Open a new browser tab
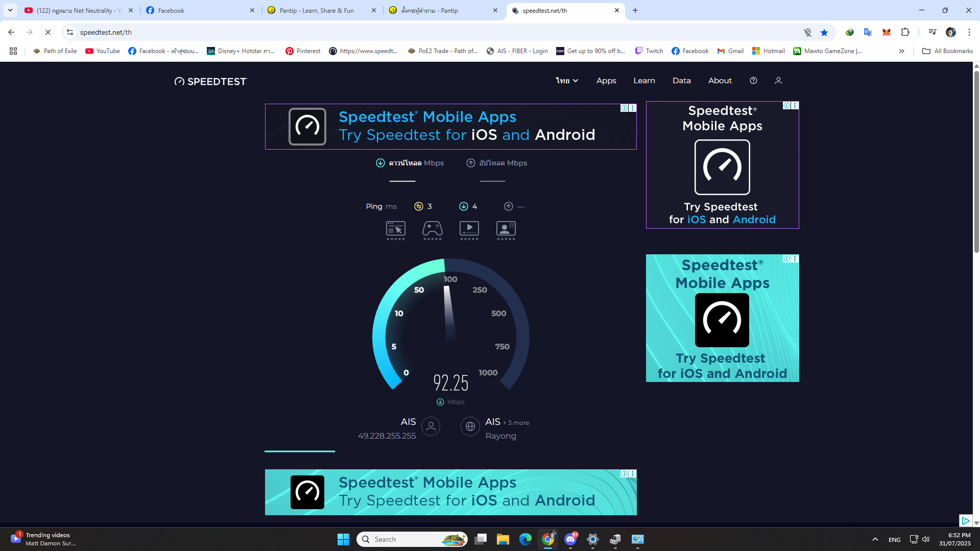This screenshot has height=551, width=980. 635,10
